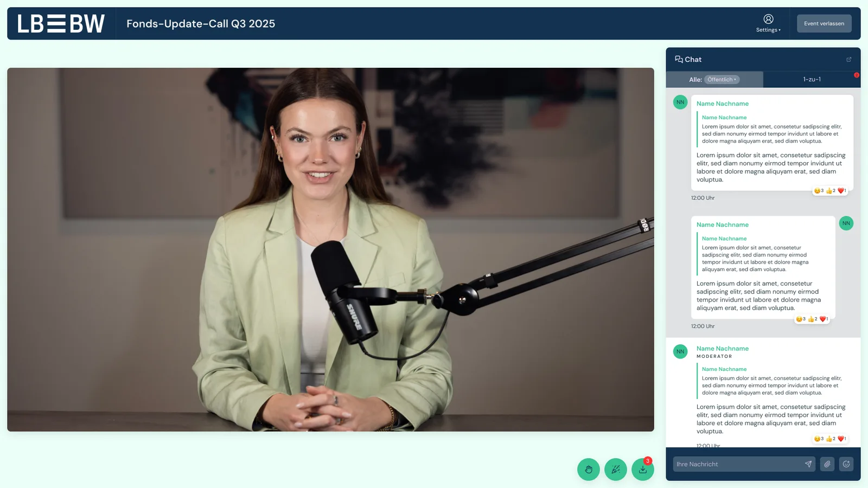The image size is (868, 488).
Task: Open downloads with 3 new items
Action: (643, 470)
